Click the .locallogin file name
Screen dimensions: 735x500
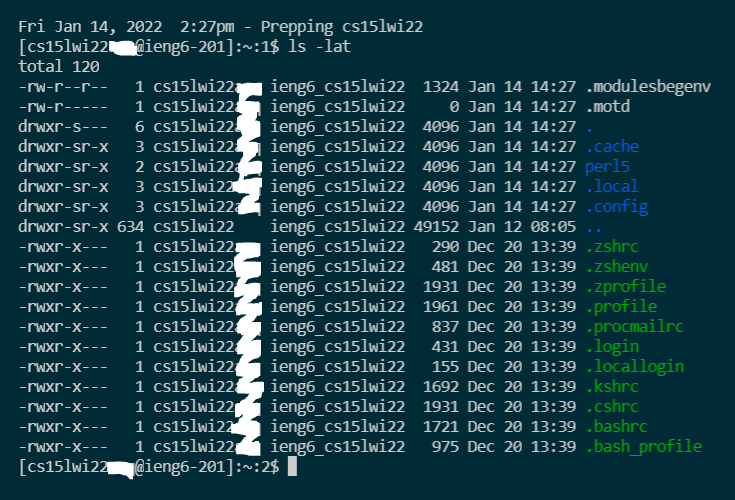point(634,367)
